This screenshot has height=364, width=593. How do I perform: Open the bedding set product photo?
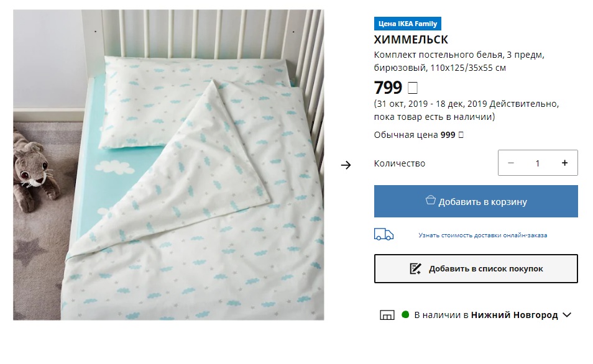pos(168,165)
